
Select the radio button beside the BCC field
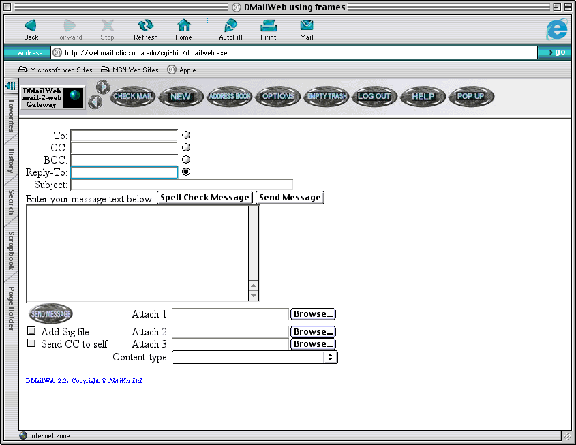click(x=186, y=159)
